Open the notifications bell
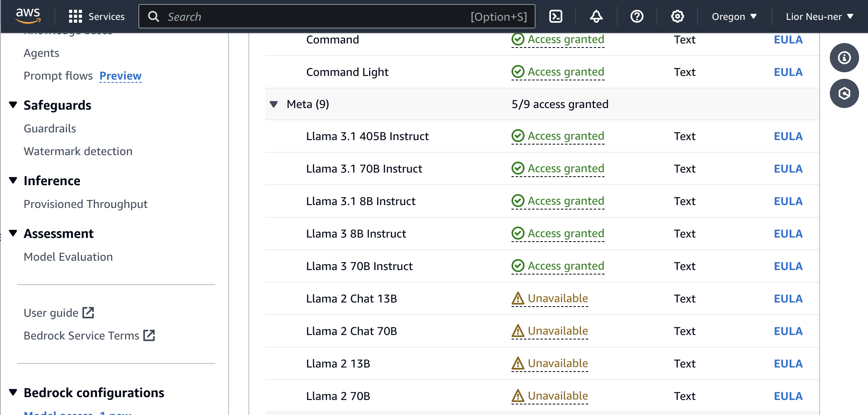The width and height of the screenshot is (868, 415). pyautogui.click(x=596, y=17)
